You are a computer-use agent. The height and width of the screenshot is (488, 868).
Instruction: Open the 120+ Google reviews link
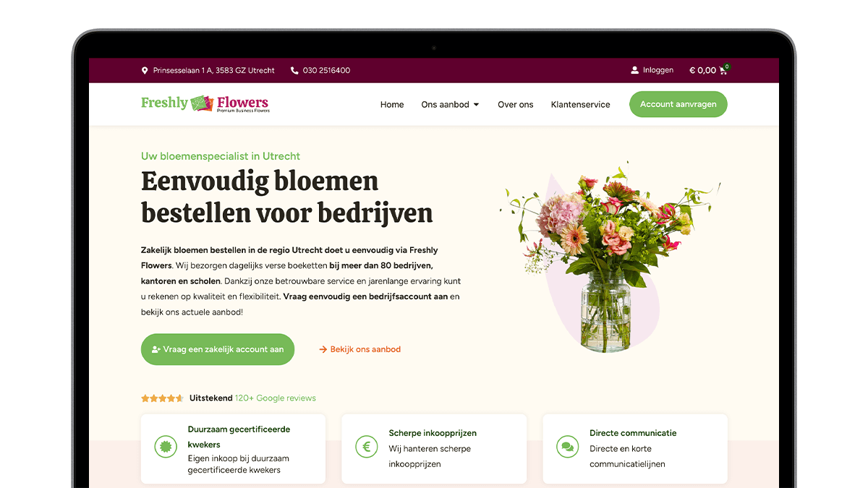276,398
